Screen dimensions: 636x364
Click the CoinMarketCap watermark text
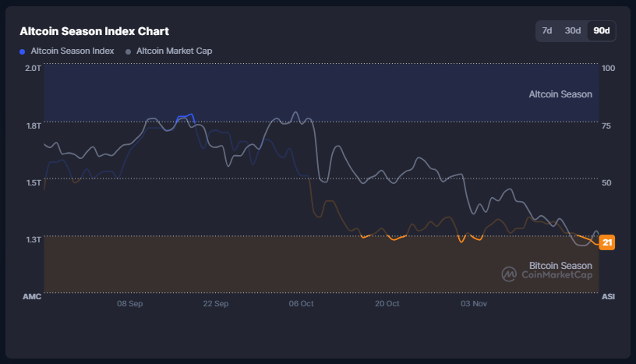coord(556,274)
